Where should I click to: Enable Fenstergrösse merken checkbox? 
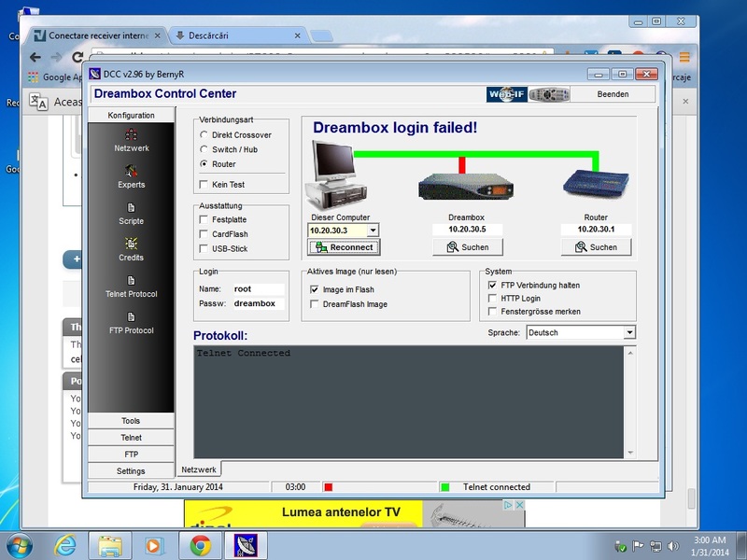pos(493,312)
